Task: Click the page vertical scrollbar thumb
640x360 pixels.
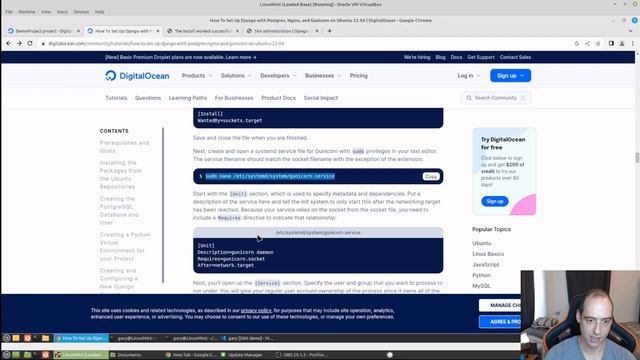Action: 637,157
